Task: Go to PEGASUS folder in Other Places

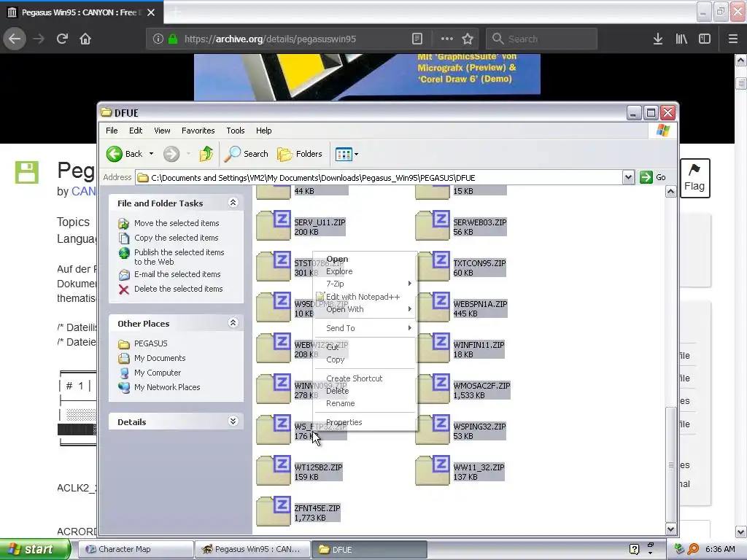Action: [150, 343]
